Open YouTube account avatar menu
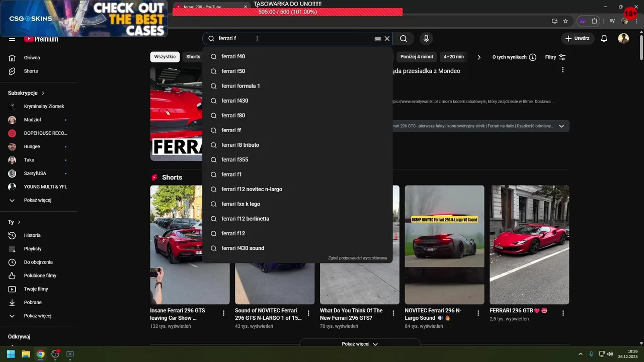 (x=623, y=39)
